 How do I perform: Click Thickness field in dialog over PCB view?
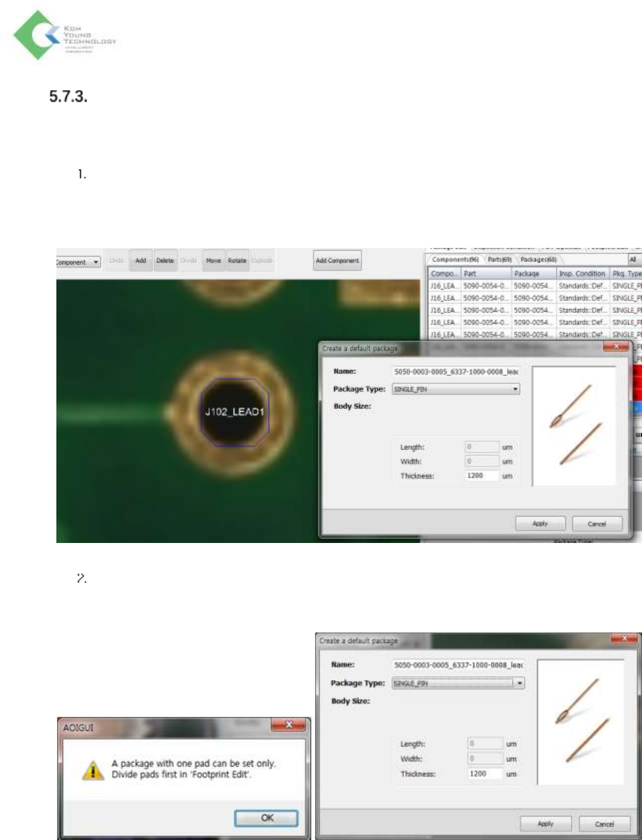pyautogui.click(x=481, y=476)
